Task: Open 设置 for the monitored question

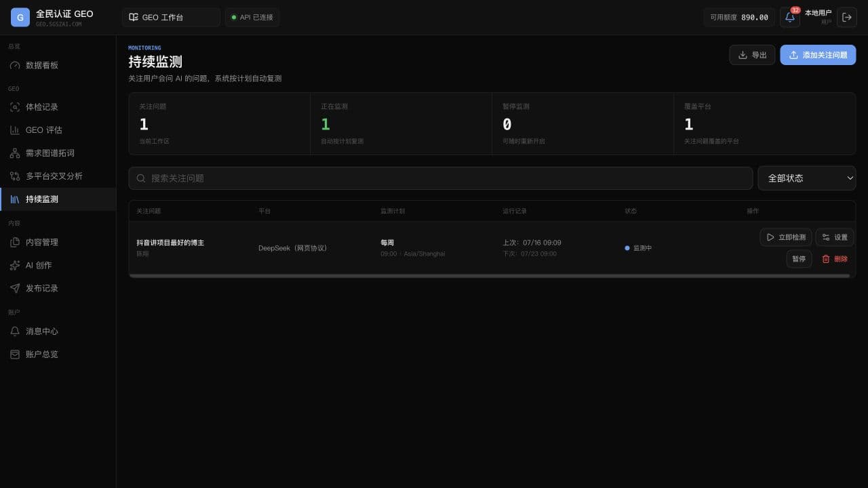Action: point(835,237)
